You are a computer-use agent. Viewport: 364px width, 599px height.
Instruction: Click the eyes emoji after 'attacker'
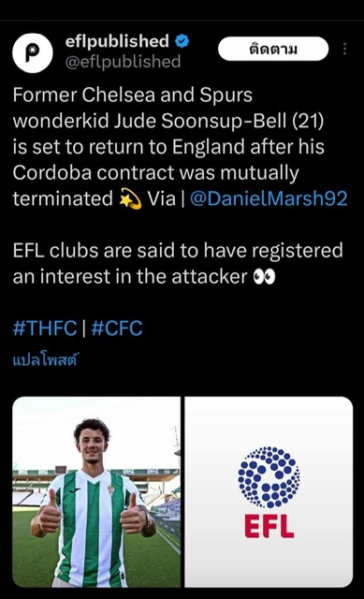[264, 277]
